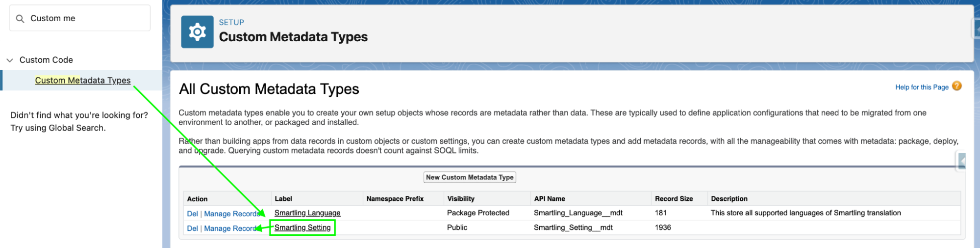The height and width of the screenshot is (248, 980).
Task: Manage Records for Smartling Setting
Action: point(230,228)
